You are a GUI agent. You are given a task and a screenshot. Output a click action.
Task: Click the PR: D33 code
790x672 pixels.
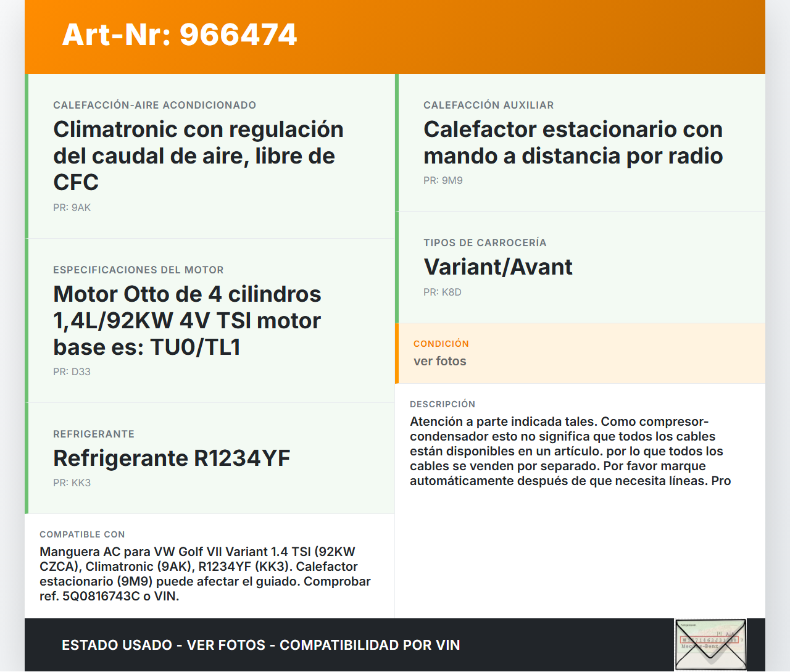pos(72,372)
